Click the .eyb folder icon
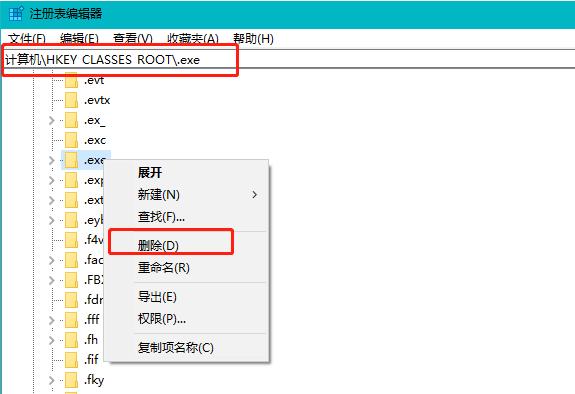 [71, 220]
